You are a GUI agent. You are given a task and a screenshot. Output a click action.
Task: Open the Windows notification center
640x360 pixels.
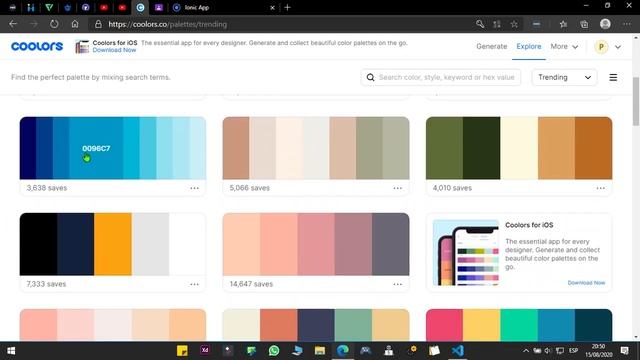[624, 351]
